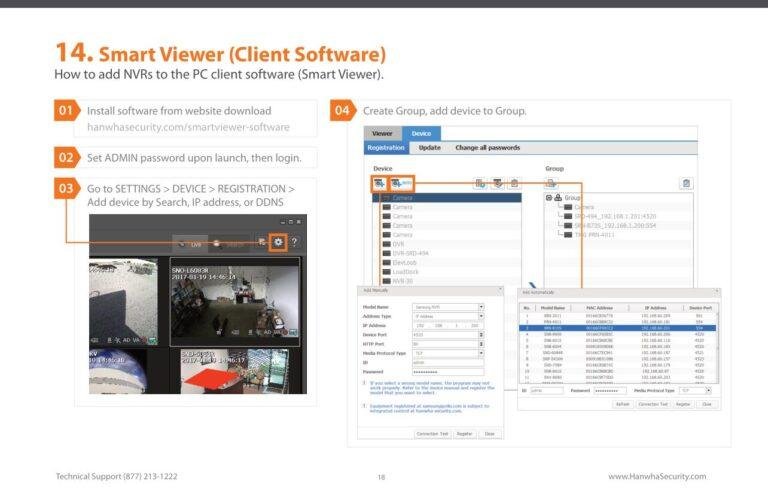Image resolution: width=768 pixels, height=497 pixels.
Task: Open www.HanwhaSecurity.com footer link
Action: coord(657,476)
